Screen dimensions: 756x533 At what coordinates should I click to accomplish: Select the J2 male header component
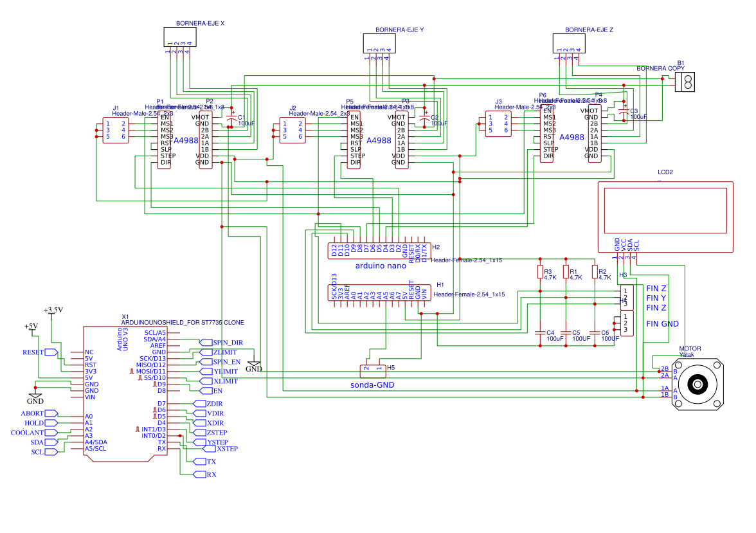(x=292, y=131)
